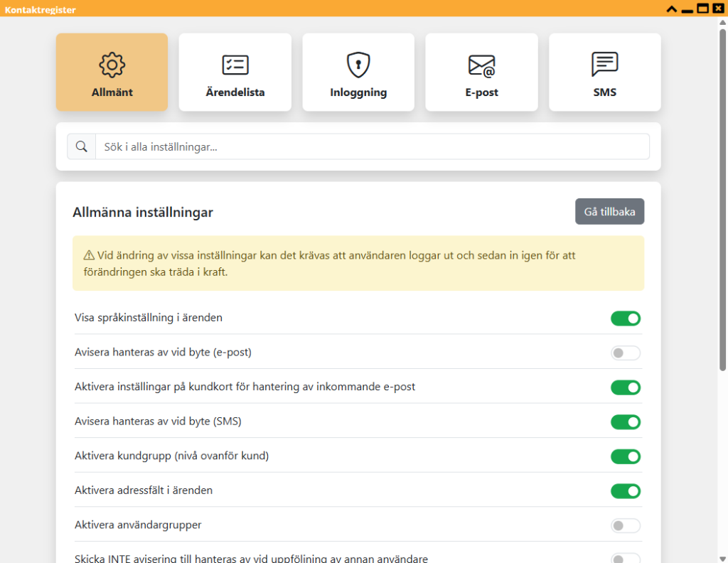Click the Gå tillbaka button
This screenshot has height=563, width=728.
(609, 212)
